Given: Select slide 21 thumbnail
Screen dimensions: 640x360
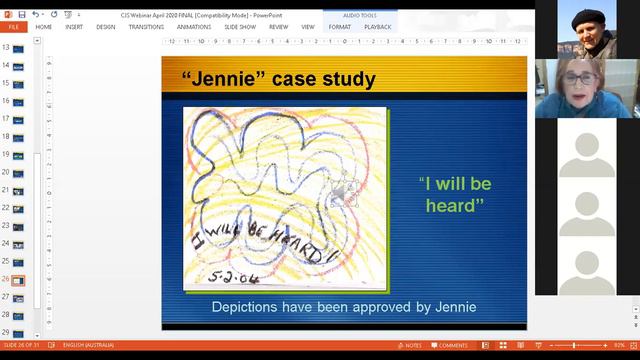Looking at the screenshot, I should click(18, 191).
